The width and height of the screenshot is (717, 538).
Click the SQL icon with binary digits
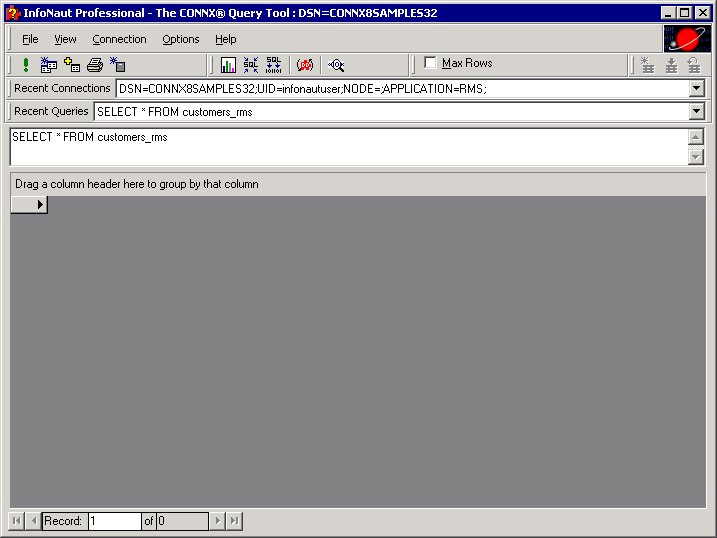coord(273,65)
